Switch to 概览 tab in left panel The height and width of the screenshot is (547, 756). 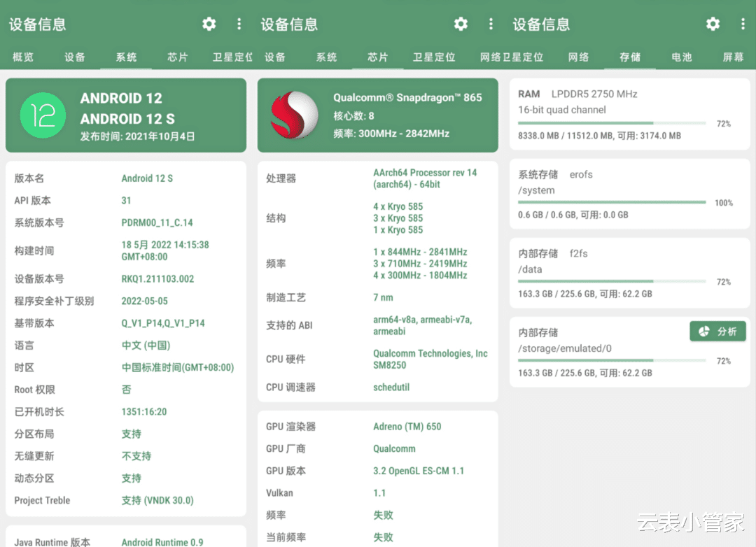23,57
